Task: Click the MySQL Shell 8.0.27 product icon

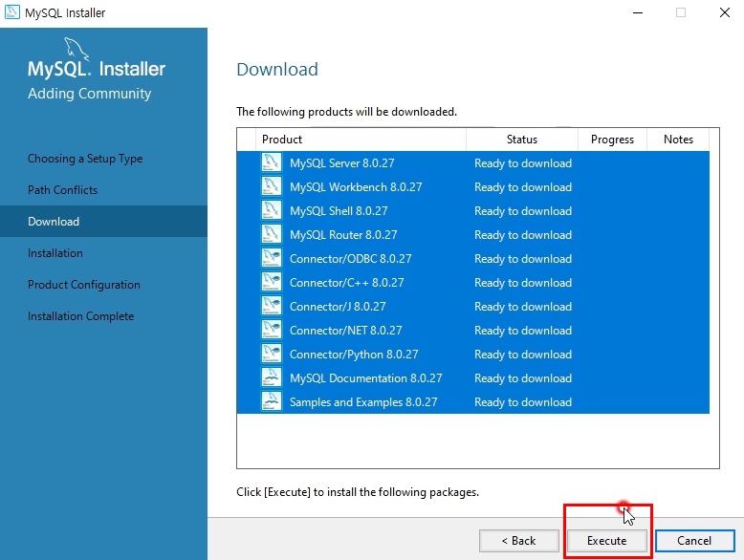Action: (272, 210)
